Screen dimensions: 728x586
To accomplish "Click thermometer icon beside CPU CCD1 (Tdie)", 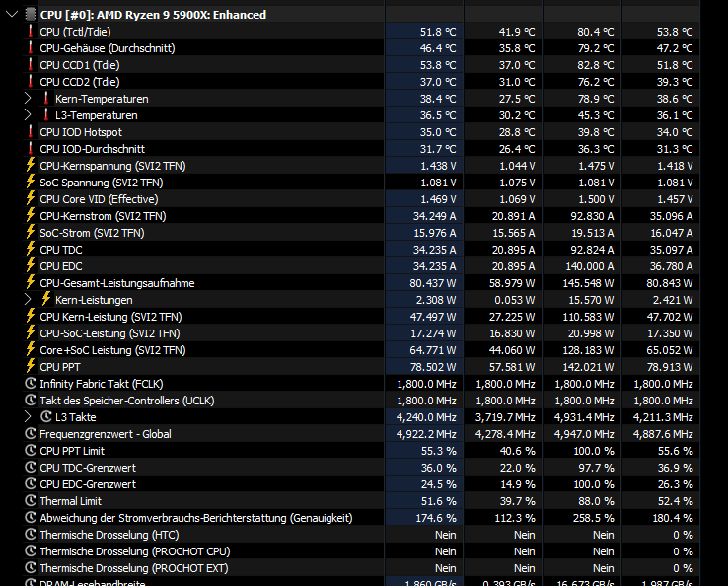I will pyautogui.click(x=31, y=64).
